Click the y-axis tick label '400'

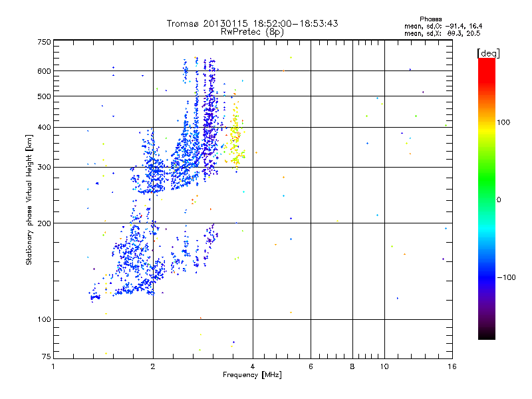[x=45, y=127]
